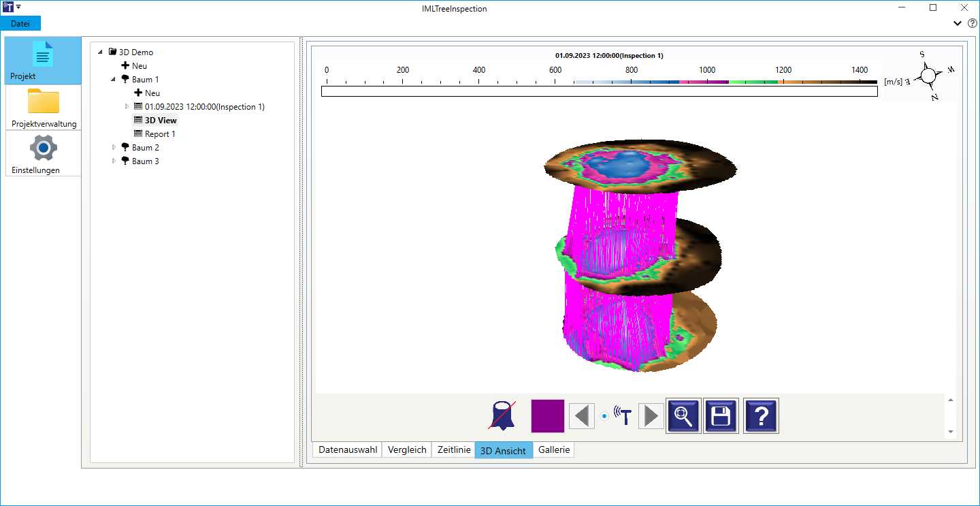Open the Projekt sidebar section
Image resolution: width=980 pixels, height=506 pixels.
coord(43,61)
